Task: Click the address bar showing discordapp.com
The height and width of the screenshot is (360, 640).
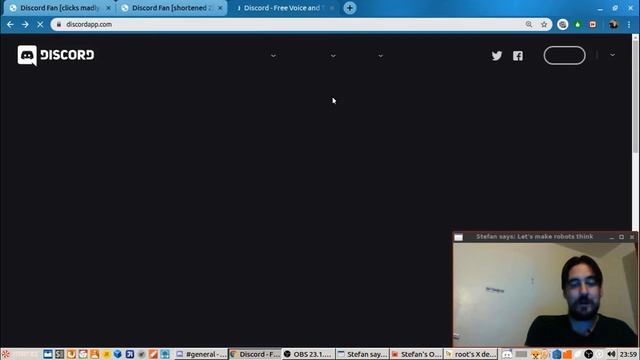Action: coord(301,24)
